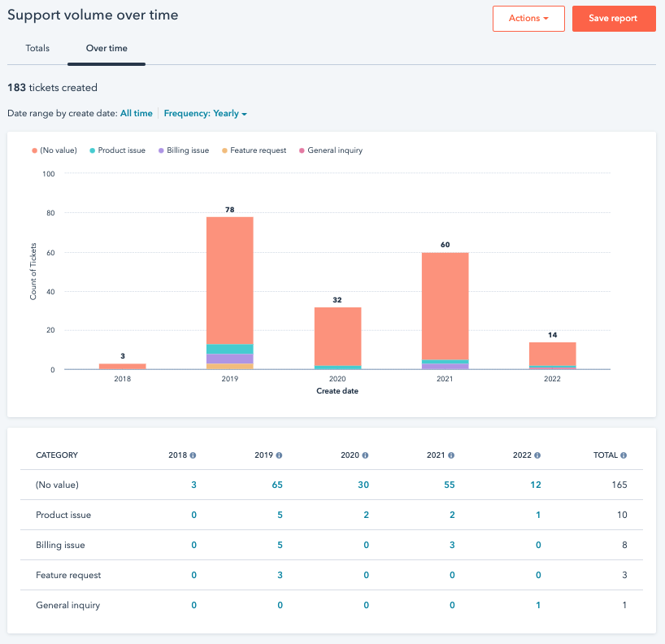Click the 2020 column info icon
Screen dimensions: 665x644
(x=365, y=455)
